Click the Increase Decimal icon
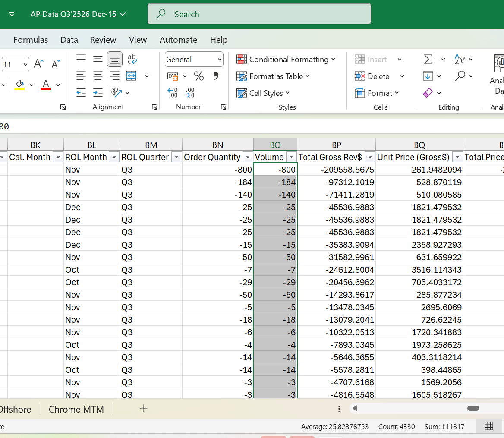This screenshot has height=438, width=504. click(172, 92)
